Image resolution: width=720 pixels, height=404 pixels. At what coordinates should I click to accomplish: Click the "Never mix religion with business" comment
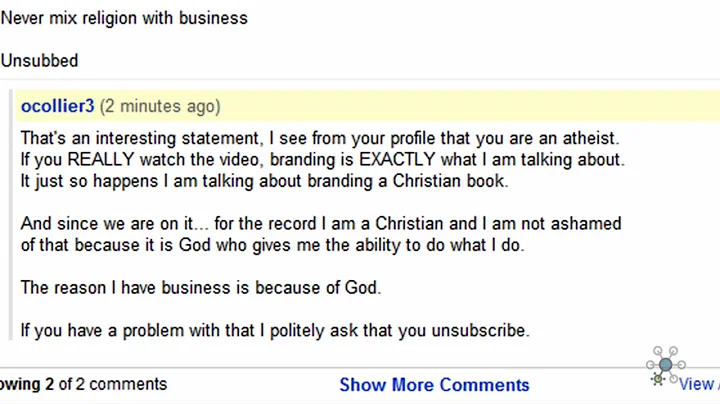(124, 18)
